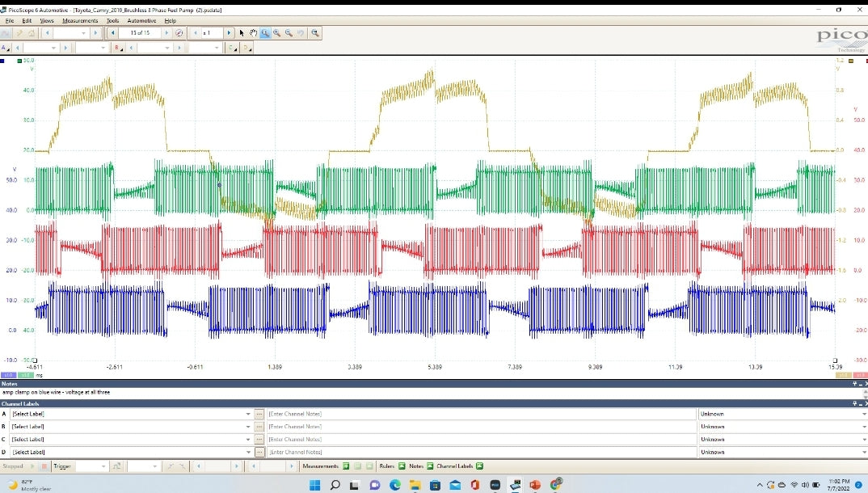Open the Edit menu
This screenshot has height=493, width=868.
pyautogui.click(x=27, y=20)
